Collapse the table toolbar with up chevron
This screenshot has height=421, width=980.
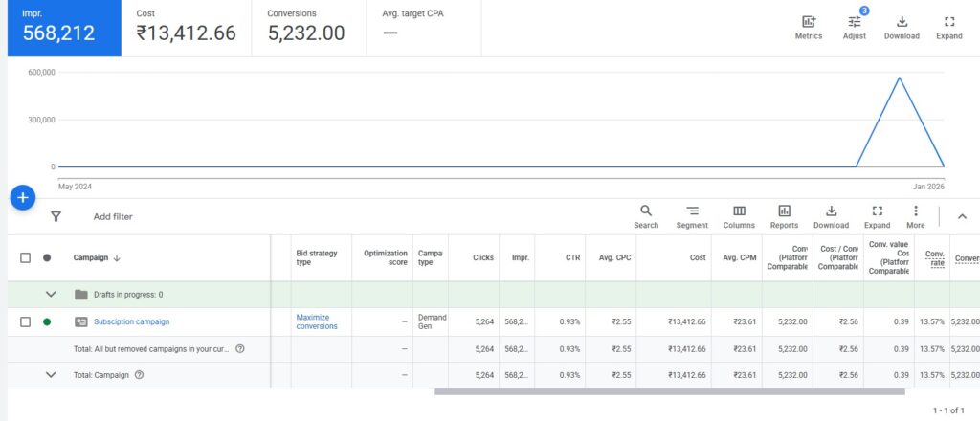coord(962,217)
